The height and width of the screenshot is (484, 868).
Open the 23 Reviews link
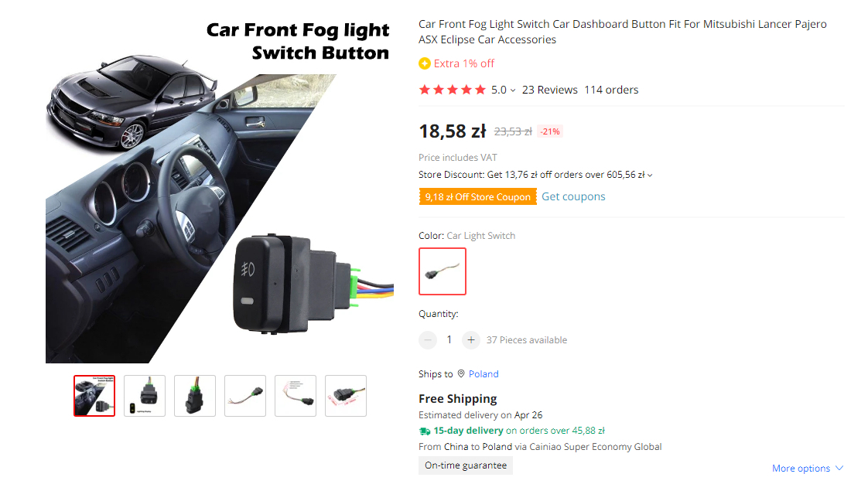(x=549, y=90)
